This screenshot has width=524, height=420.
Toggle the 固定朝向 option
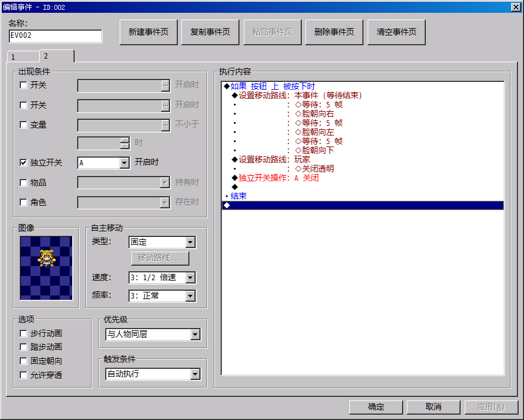(x=23, y=361)
